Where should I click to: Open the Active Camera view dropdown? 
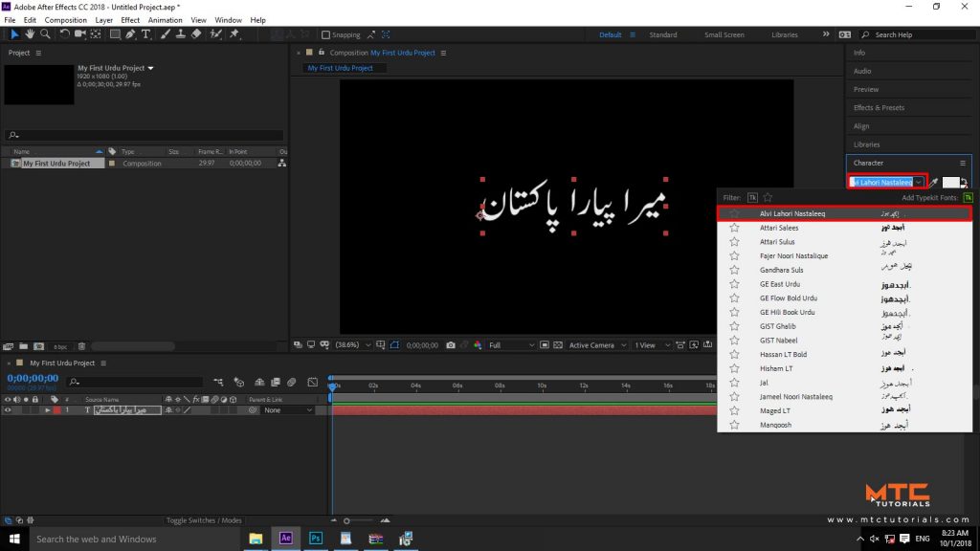(597, 344)
